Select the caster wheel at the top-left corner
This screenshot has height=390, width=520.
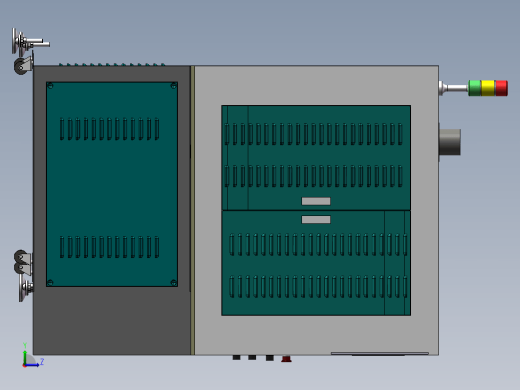click(23, 66)
